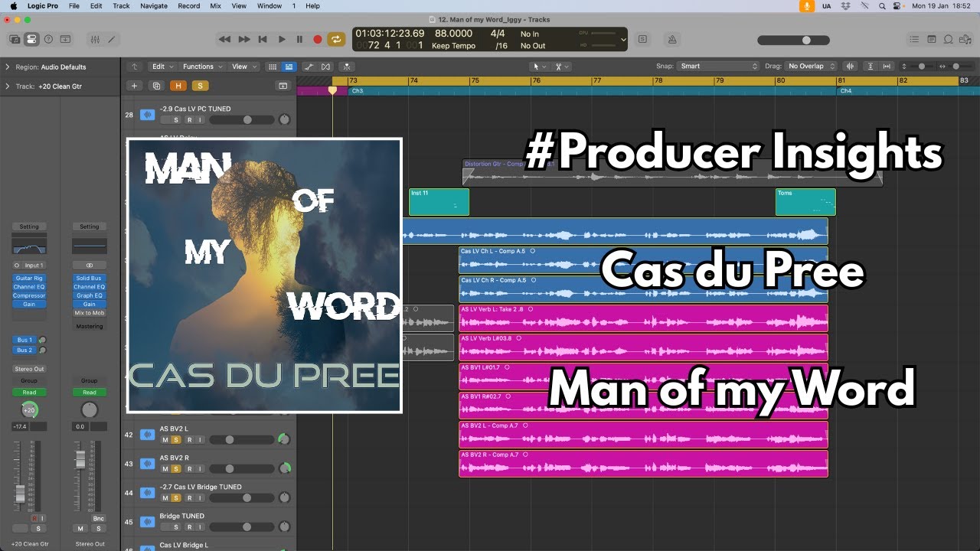
Task: Start playback with the Play button
Action: [x=281, y=39]
